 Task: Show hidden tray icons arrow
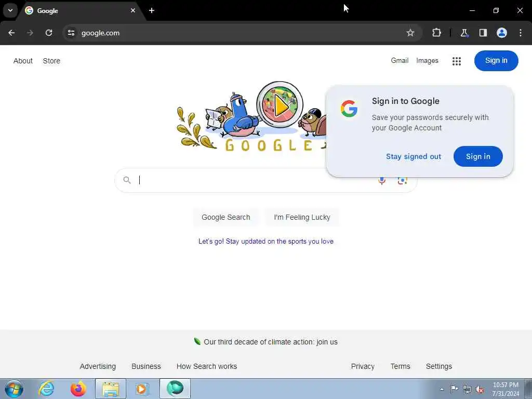[442, 389]
